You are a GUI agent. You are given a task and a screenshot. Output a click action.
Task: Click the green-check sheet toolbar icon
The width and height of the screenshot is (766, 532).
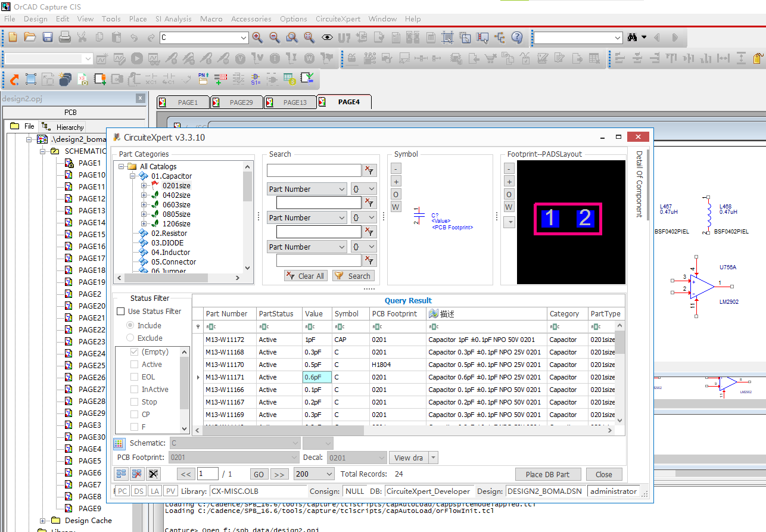pos(307,78)
